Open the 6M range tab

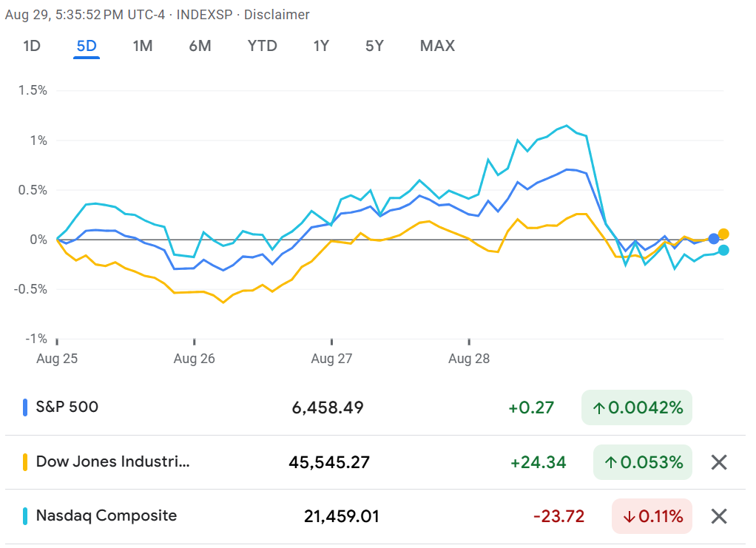pyautogui.click(x=200, y=46)
